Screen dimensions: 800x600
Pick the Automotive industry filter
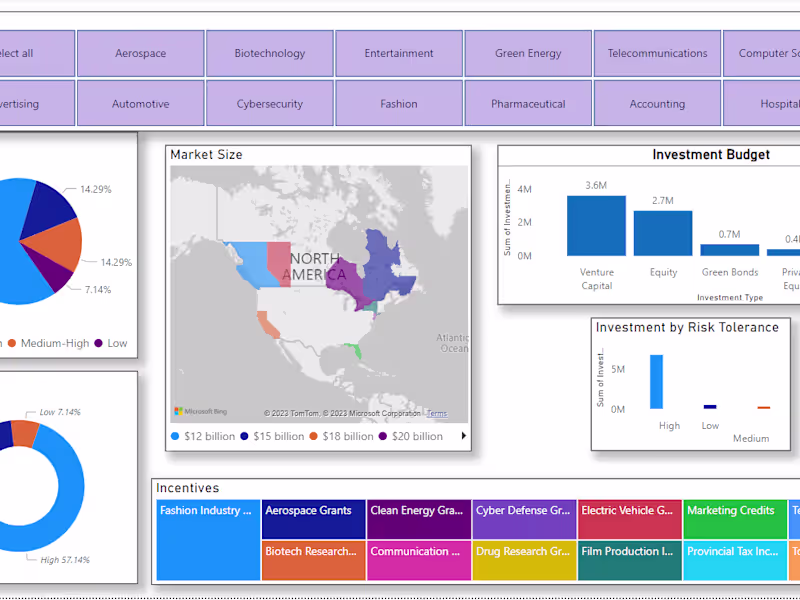[140, 103]
